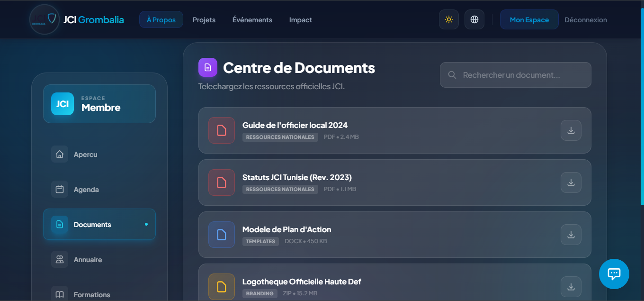Click the Agenda calendar icon
The height and width of the screenshot is (301, 644).
coord(60,190)
